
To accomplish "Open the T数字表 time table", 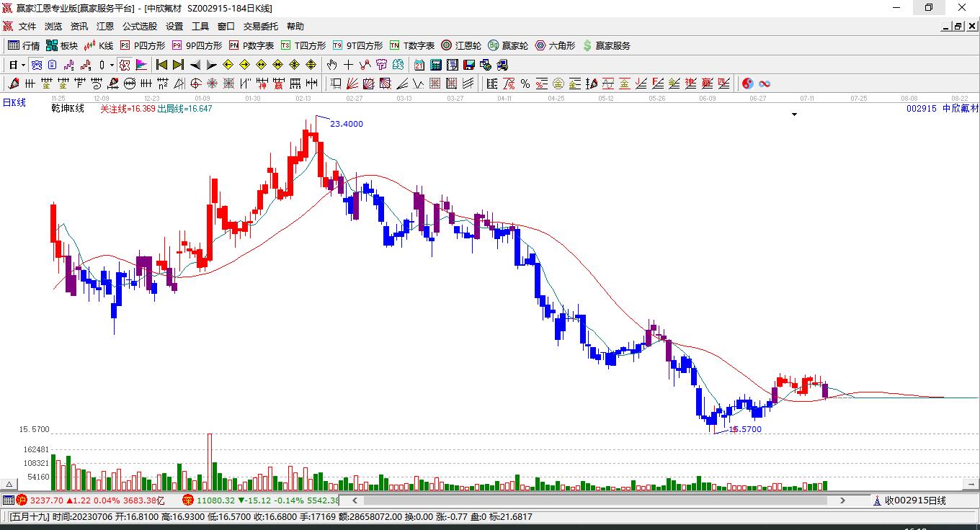I will [x=412, y=45].
